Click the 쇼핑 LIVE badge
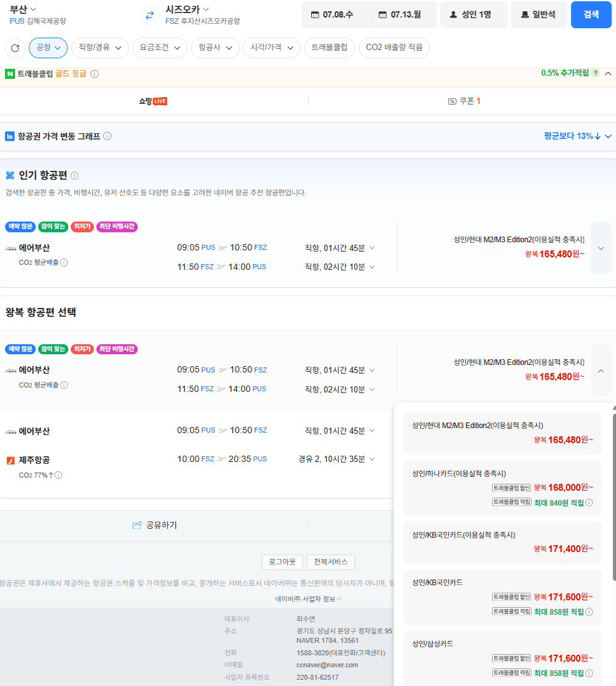Screen dimensions: 616x686 [153, 101]
